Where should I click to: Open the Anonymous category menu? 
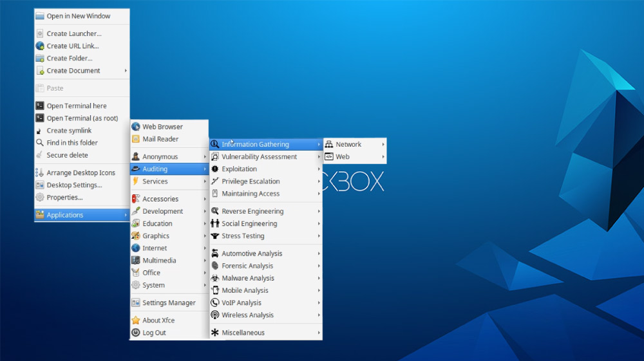(160, 157)
